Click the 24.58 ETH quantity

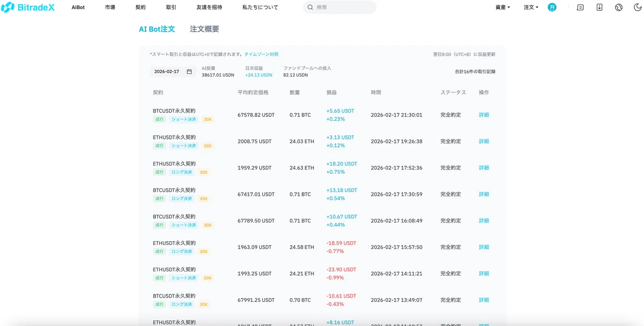pos(302,247)
